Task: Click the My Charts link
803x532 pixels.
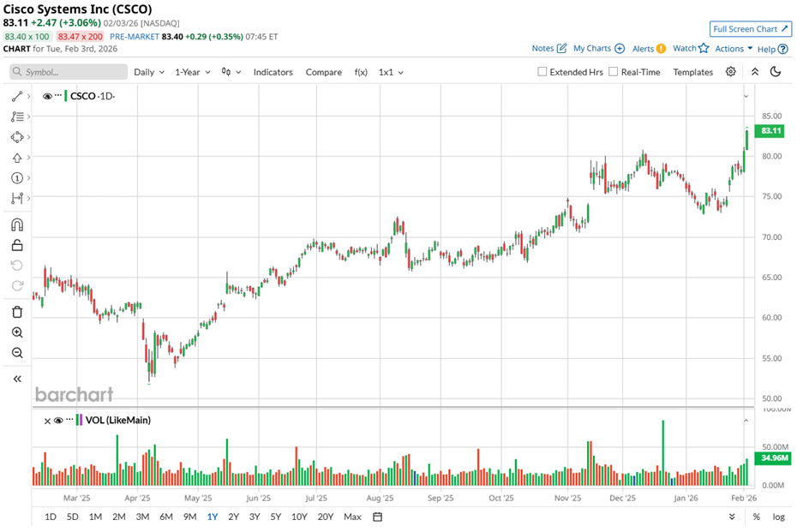Action: 592,48
